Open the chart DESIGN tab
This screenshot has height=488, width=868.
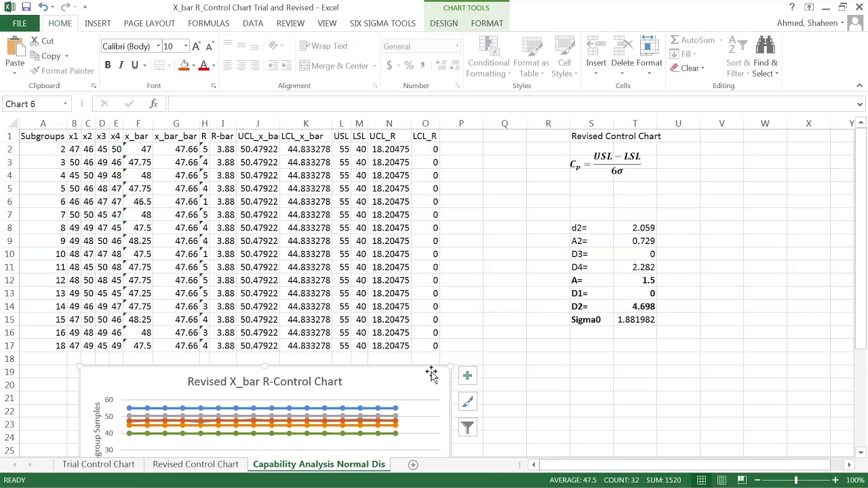tap(443, 23)
